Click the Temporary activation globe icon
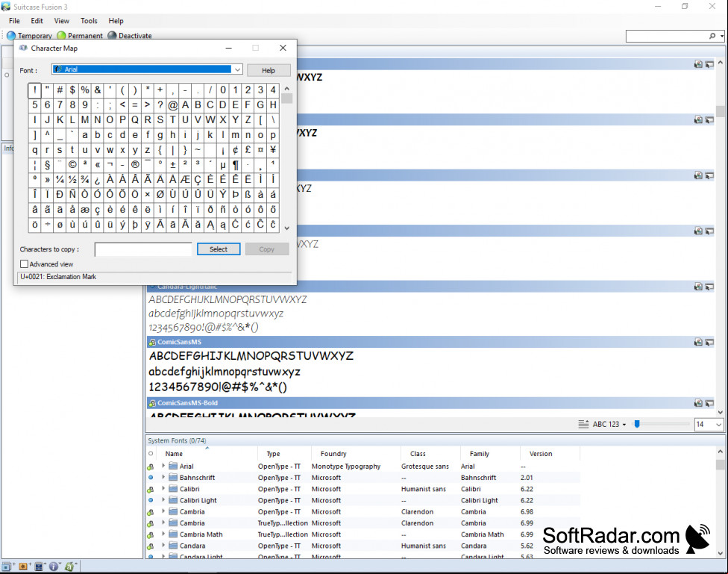This screenshot has width=728, height=574. tap(11, 36)
